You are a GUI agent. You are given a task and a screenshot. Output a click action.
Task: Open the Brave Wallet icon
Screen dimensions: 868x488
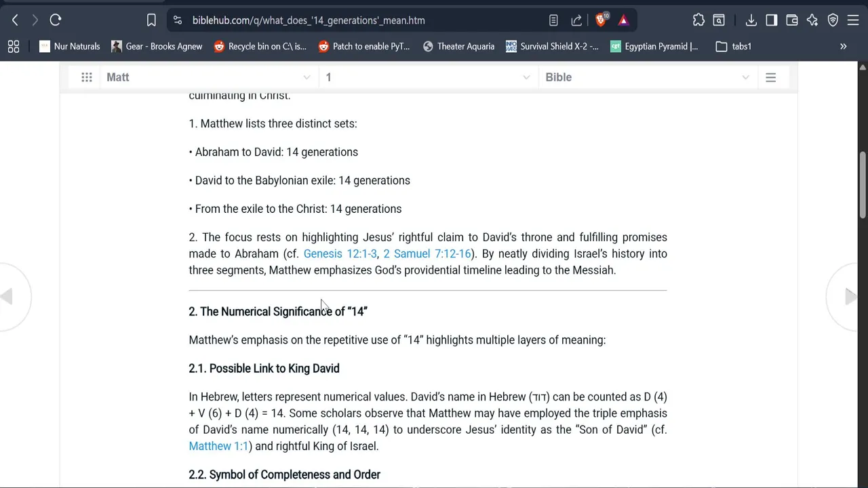[791, 20]
